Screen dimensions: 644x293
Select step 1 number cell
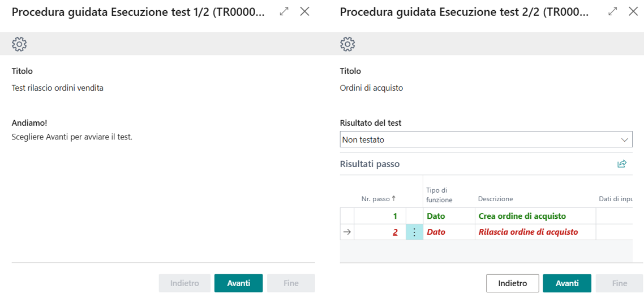379,216
